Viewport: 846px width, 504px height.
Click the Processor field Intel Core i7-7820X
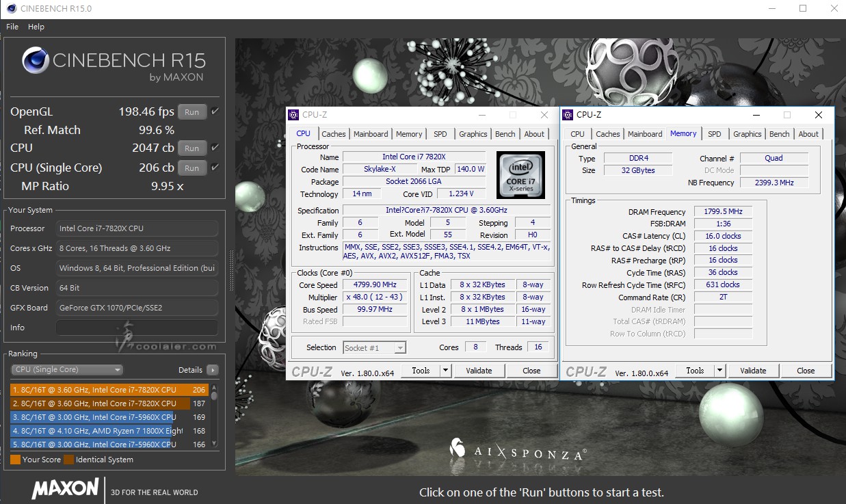pyautogui.click(x=137, y=228)
